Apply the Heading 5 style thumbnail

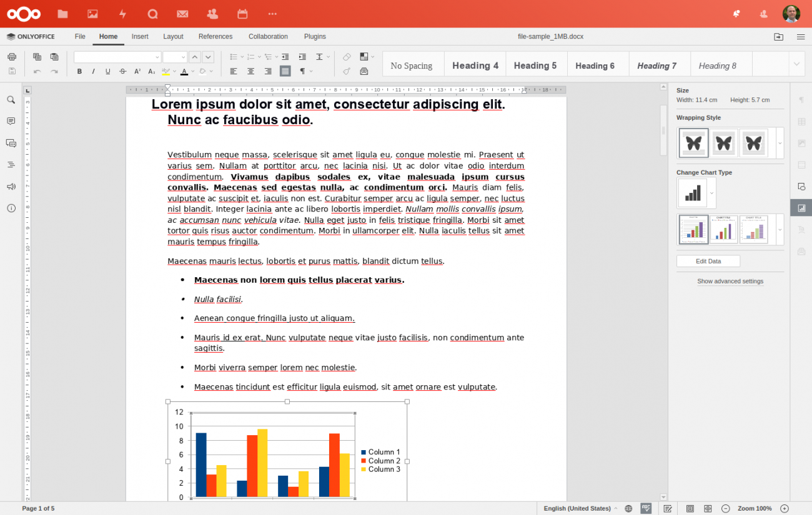coord(535,66)
